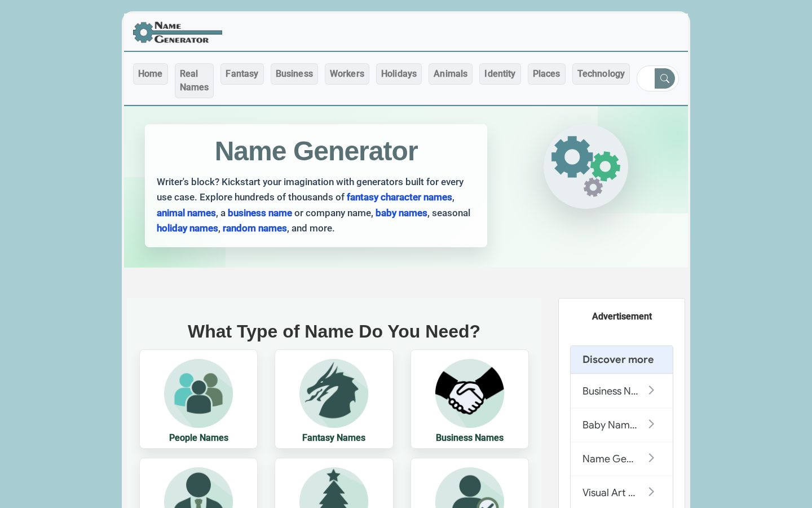812x508 pixels.
Task: Click the Fantasy Names label
Action: [334, 437]
